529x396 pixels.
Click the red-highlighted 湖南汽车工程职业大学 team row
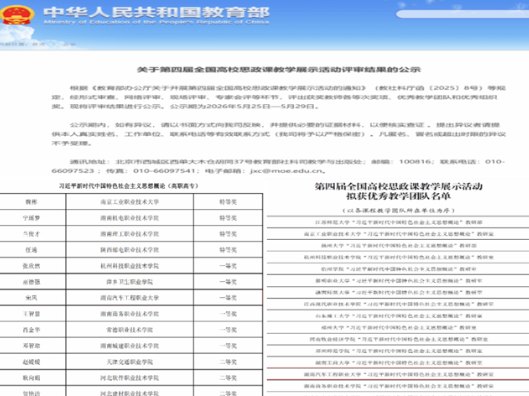tap(398, 374)
